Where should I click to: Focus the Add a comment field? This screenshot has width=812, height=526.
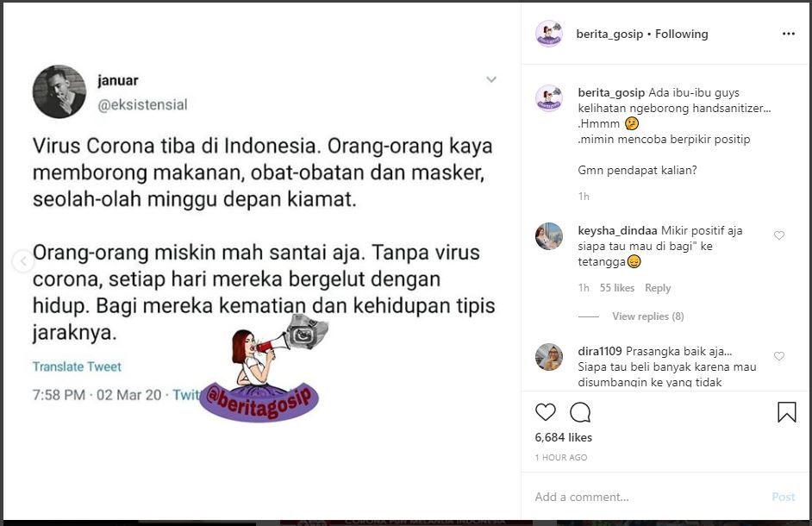(x=647, y=497)
